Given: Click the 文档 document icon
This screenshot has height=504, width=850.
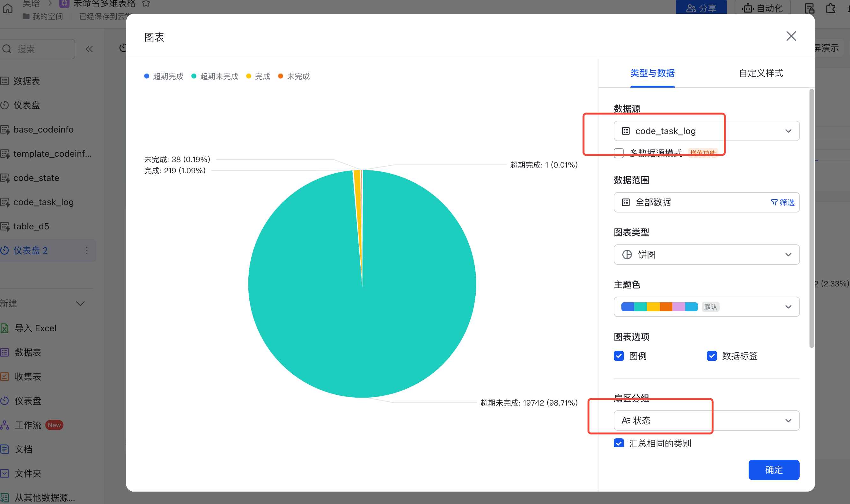Looking at the screenshot, I should coord(4,449).
